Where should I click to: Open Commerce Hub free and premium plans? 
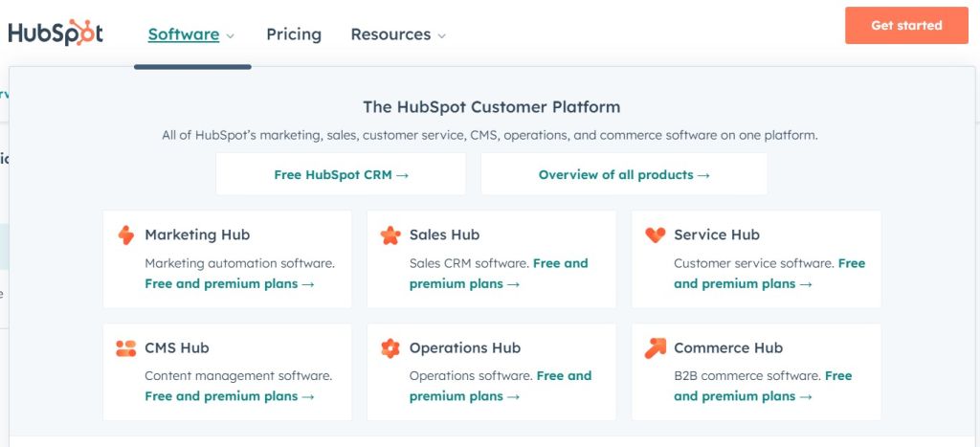tap(743, 396)
